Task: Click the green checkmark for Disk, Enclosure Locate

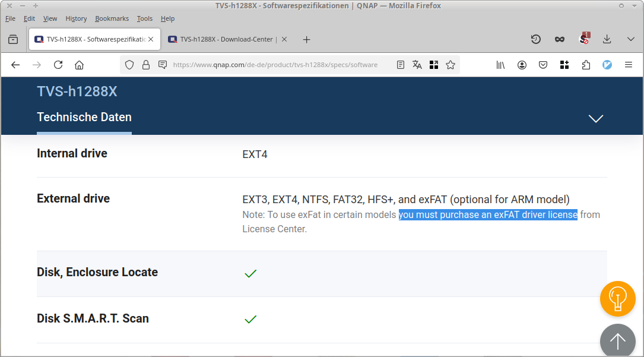Action: click(x=250, y=274)
